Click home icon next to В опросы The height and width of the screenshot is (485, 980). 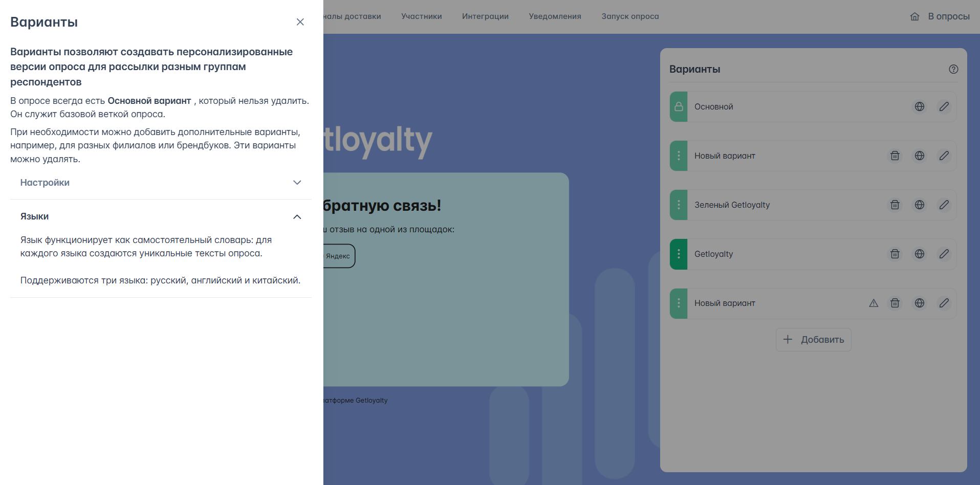[x=915, y=16]
